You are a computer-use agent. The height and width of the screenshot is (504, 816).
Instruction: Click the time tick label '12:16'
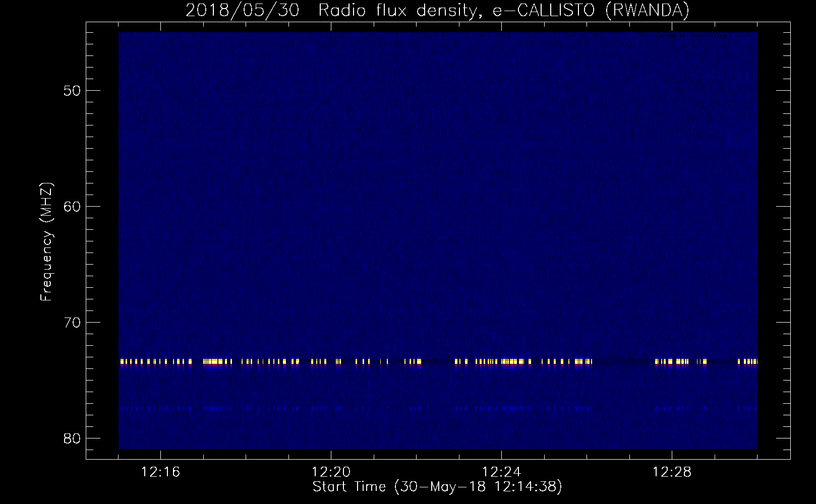[161, 472]
